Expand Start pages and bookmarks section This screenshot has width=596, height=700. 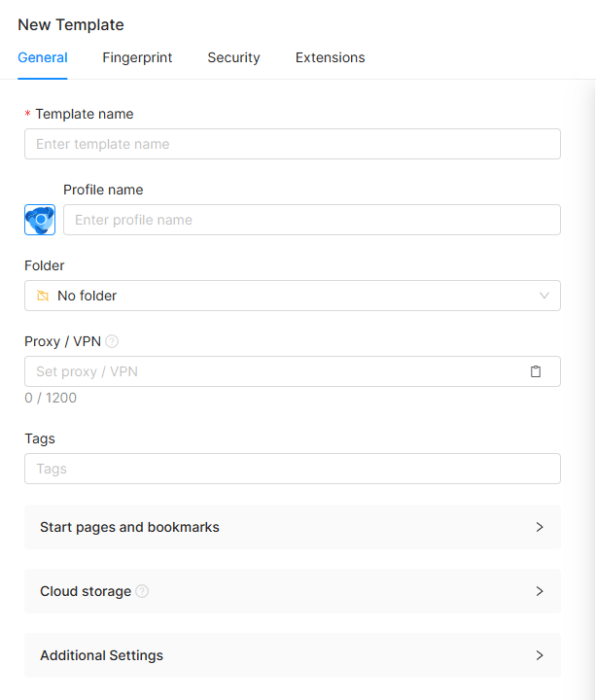[x=293, y=527]
